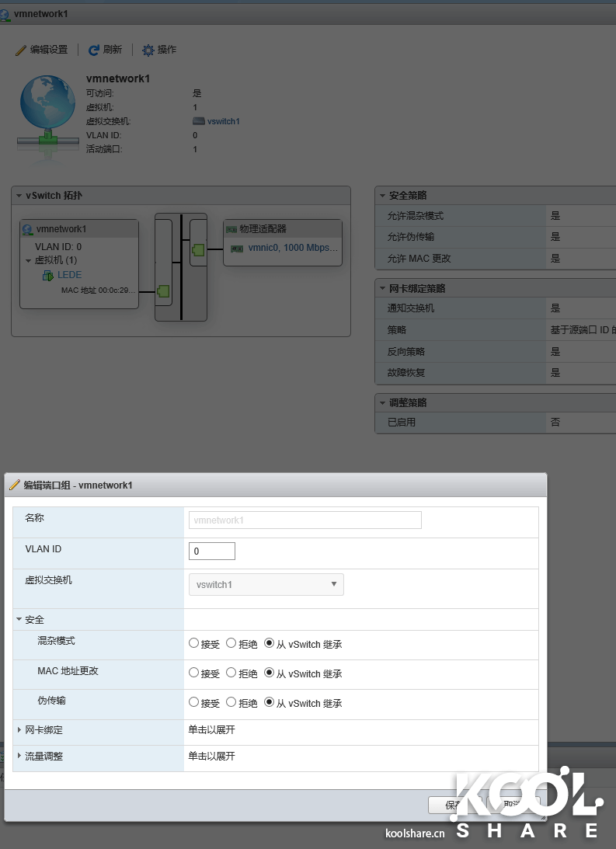Click the Refresh arrow icon
The image size is (616, 849).
pos(94,50)
